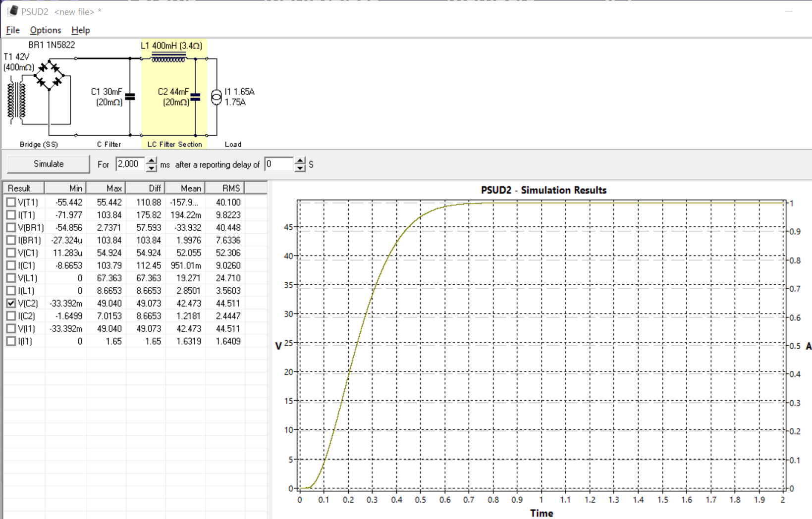This screenshot has width=812, height=519.
Task: Click the Diff column header
Action: click(x=145, y=188)
